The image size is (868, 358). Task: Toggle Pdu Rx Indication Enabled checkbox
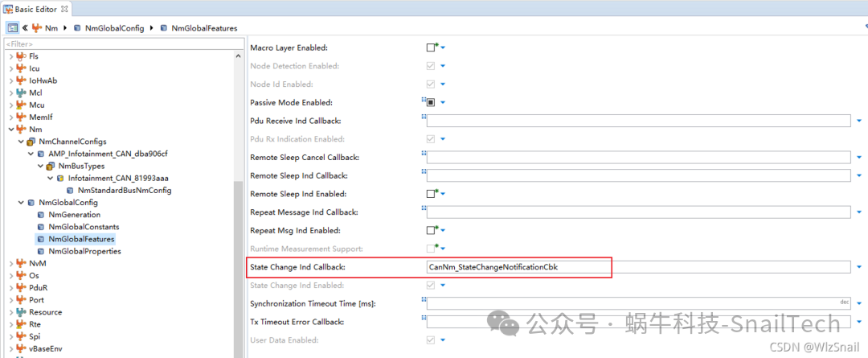pos(431,139)
